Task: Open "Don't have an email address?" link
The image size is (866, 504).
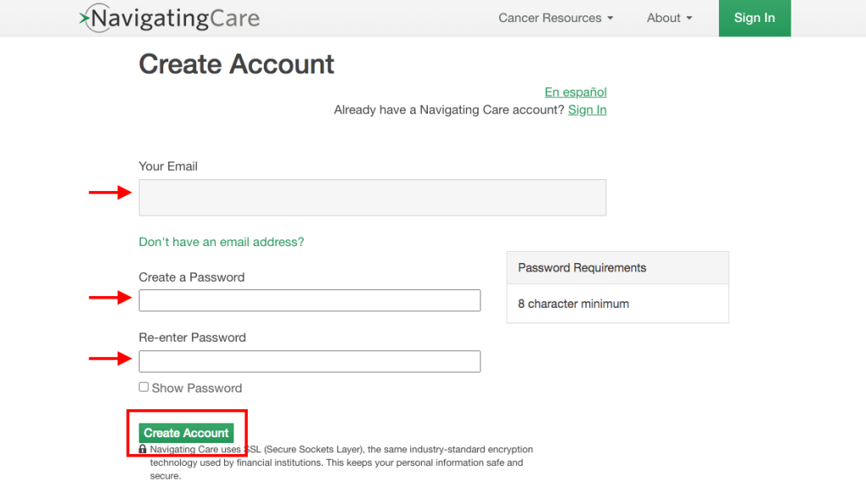Action: [221, 242]
